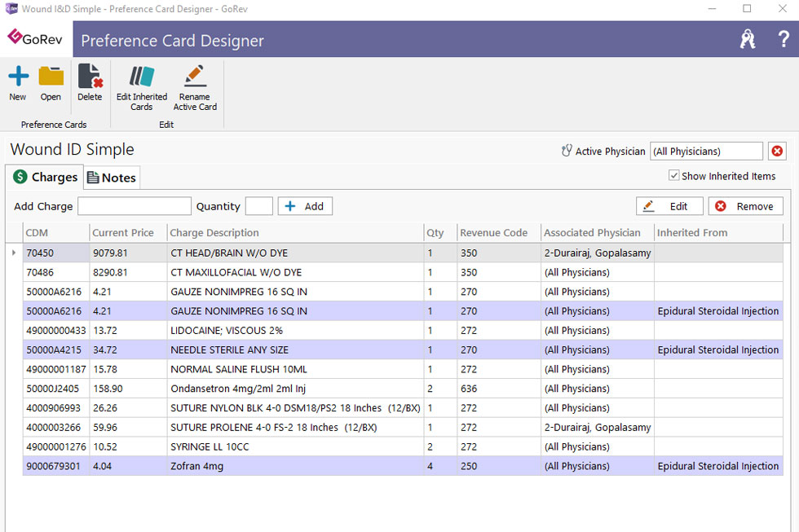Click CDM cell 4000906993
799x532 pixels.
[x=56, y=408]
